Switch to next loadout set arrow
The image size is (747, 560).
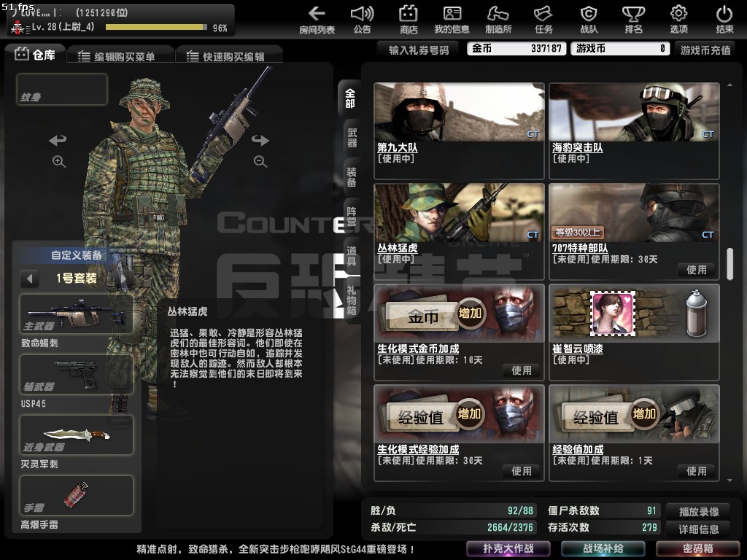pyautogui.click(x=124, y=278)
